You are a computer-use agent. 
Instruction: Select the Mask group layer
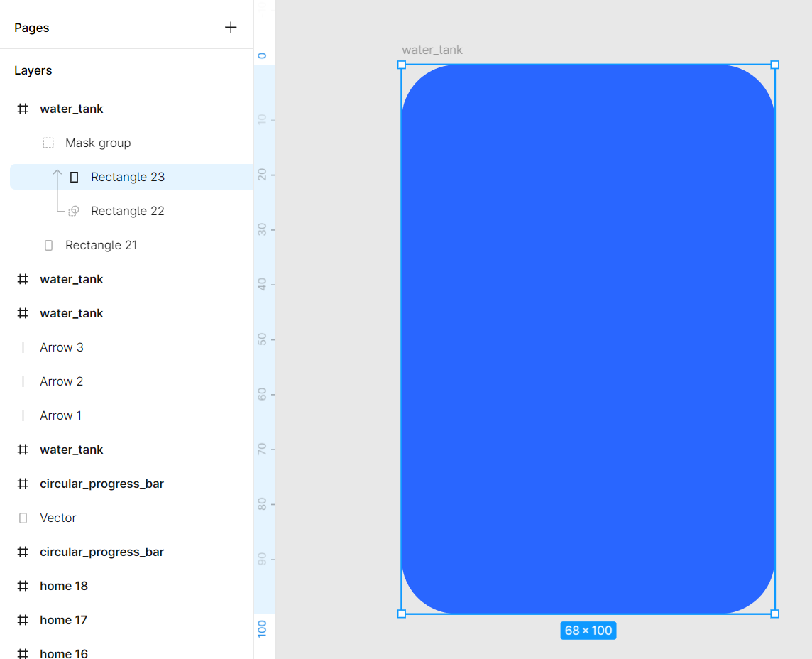click(x=98, y=143)
